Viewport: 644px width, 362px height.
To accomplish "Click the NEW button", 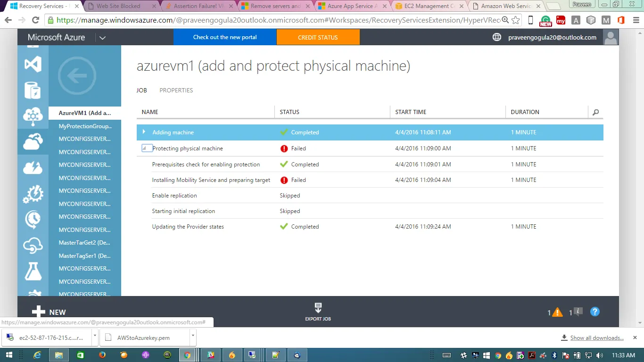I will 49,312.
